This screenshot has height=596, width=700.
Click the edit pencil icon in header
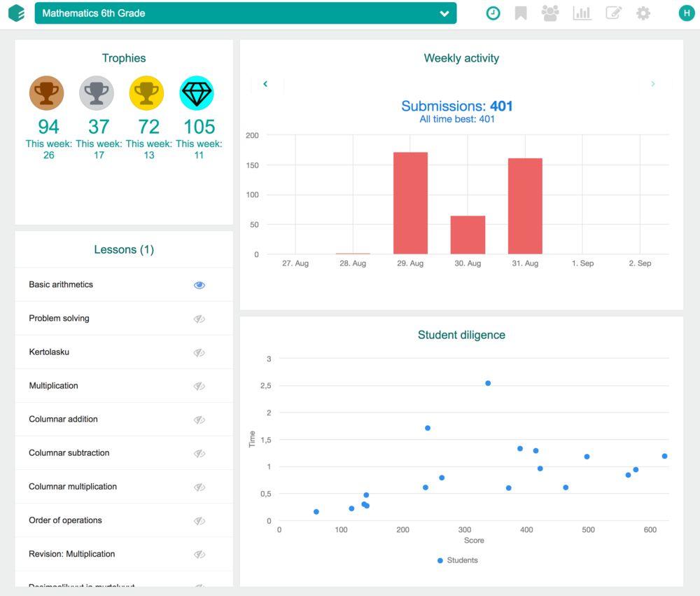[614, 13]
